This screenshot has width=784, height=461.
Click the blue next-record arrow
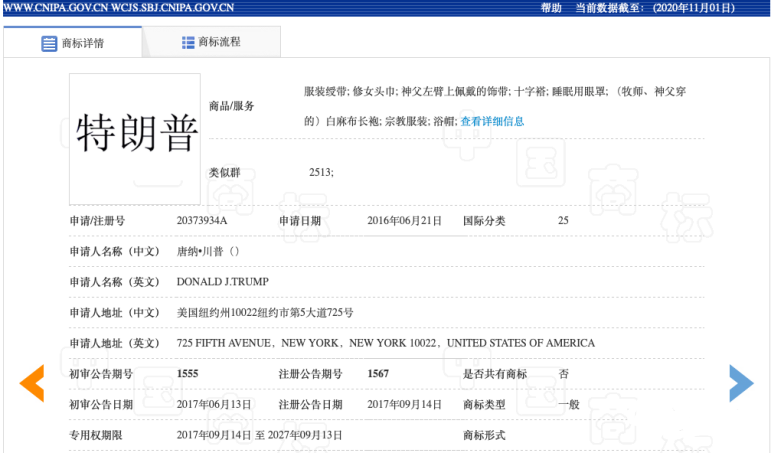point(741,383)
